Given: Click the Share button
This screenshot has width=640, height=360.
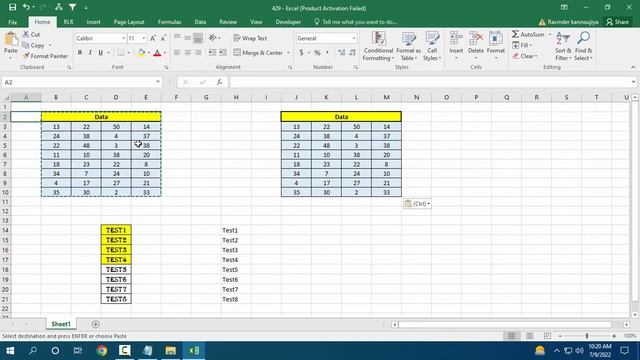Looking at the screenshot, I should 618,22.
